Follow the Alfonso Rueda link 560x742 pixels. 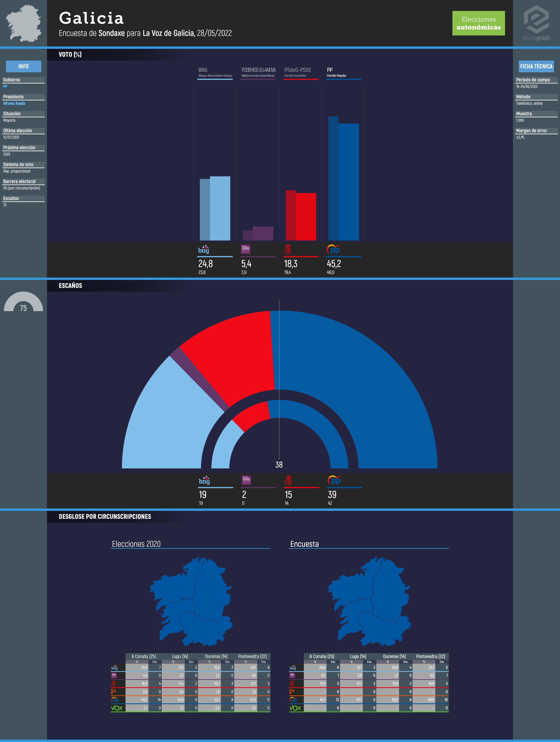click(14, 104)
